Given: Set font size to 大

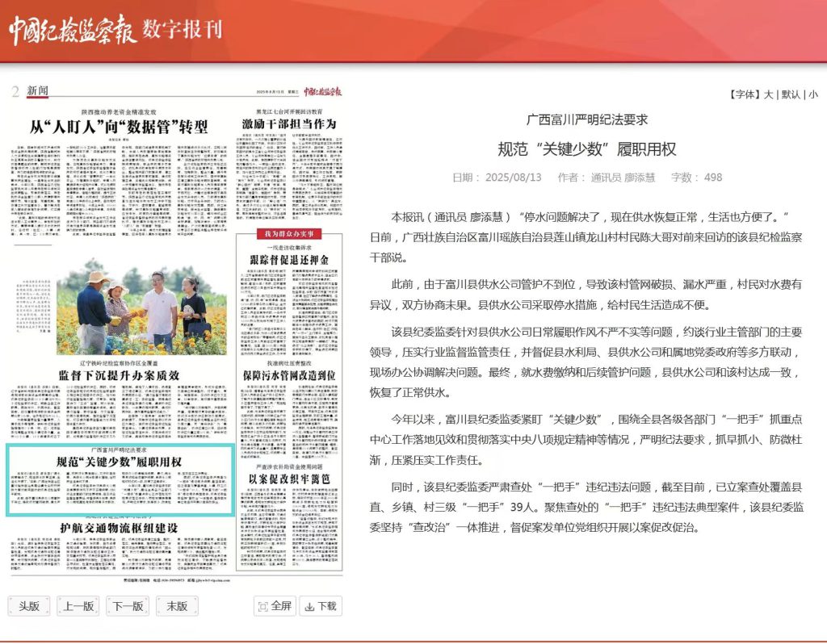Looking at the screenshot, I should 768,94.
